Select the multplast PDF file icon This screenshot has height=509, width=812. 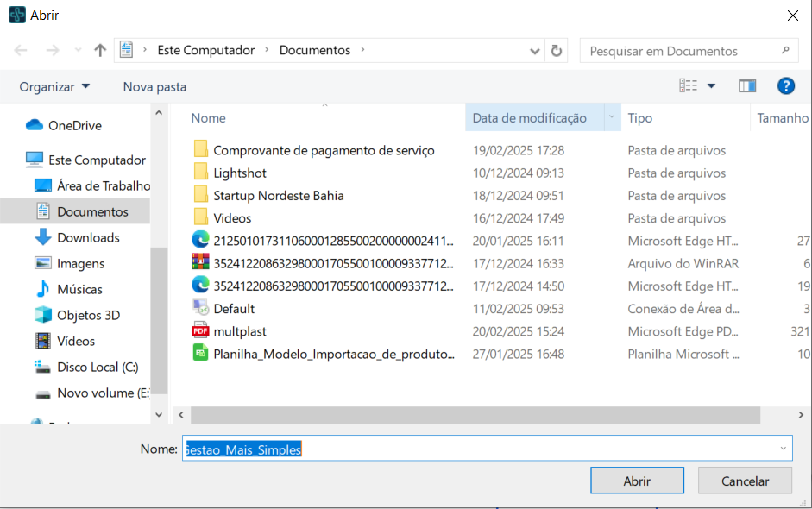coord(200,331)
